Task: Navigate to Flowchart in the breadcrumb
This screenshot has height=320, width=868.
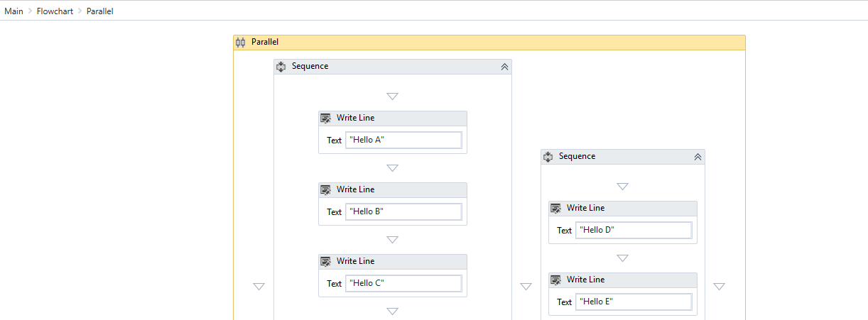Action: (x=55, y=11)
